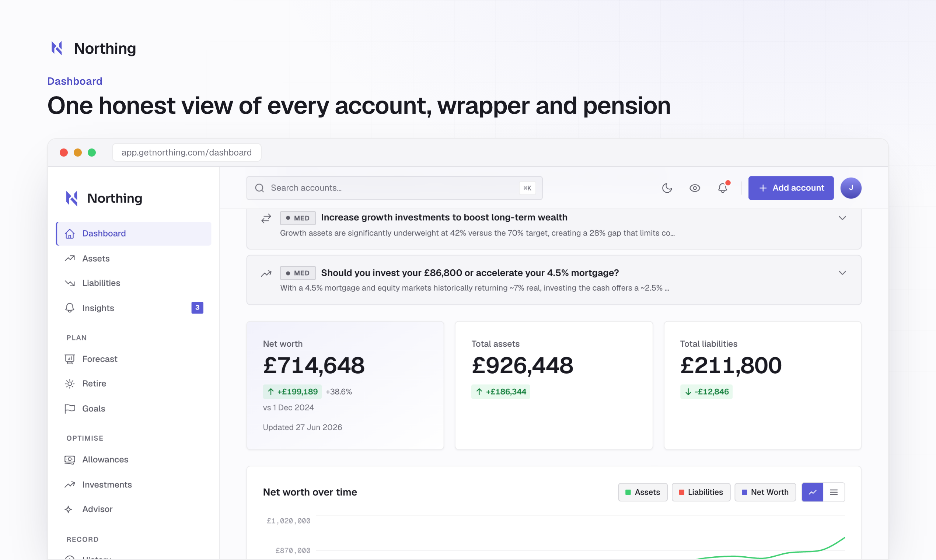Click the £1,020,000 axis label
Viewport: 936px width, 560px height.
(x=288, y=521)
